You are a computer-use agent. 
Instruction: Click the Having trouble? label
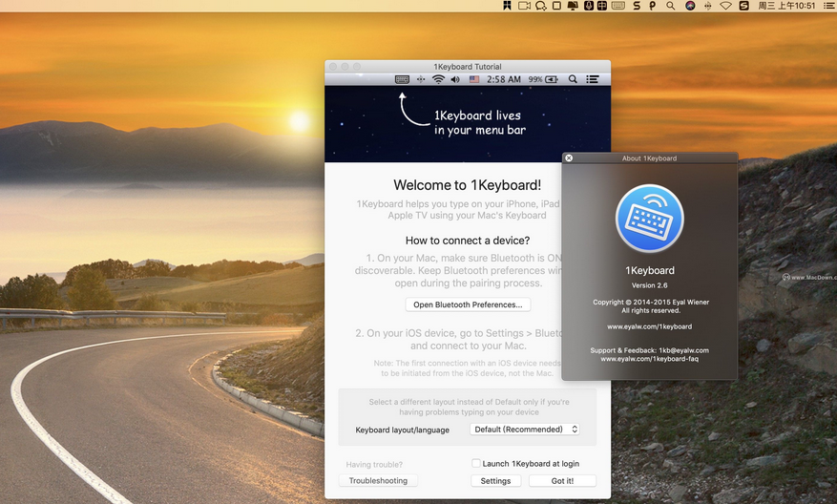[374, 465]
